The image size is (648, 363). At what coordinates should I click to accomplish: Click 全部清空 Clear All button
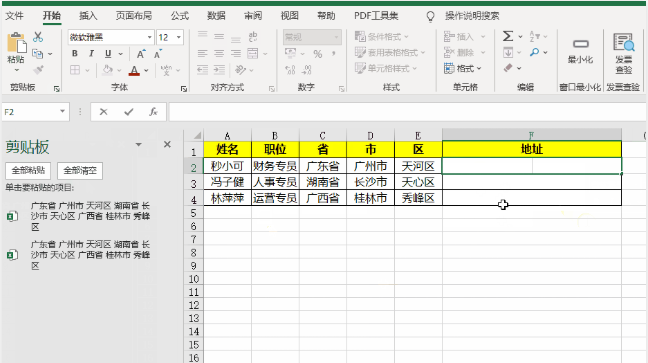(x=80, y=170)
